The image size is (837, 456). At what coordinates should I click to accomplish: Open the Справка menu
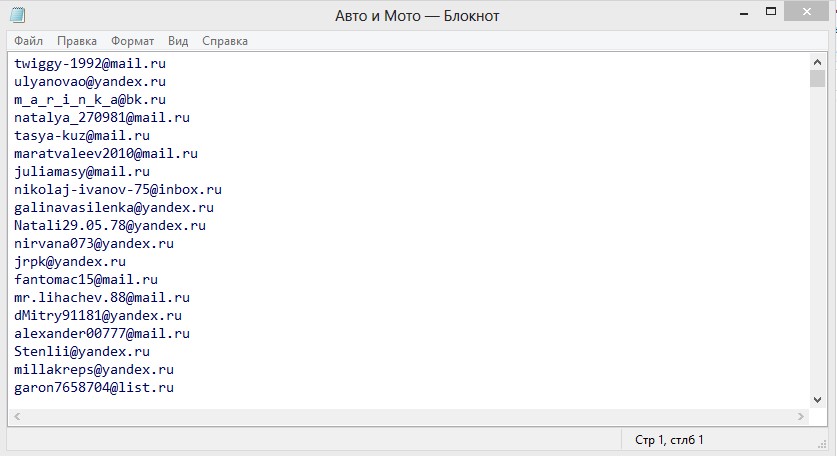click(225, 41)
